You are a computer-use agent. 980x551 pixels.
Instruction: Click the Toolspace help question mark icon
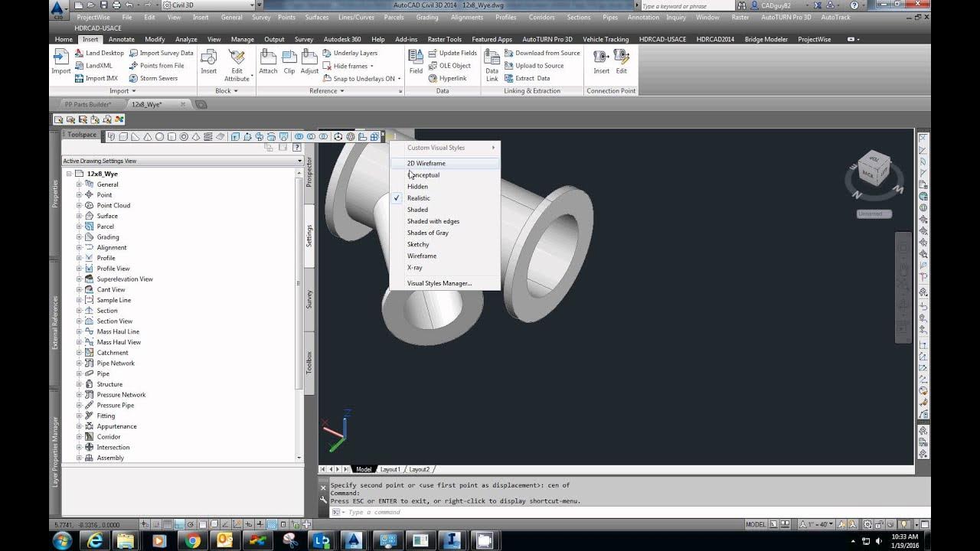[x=297, y=147]
